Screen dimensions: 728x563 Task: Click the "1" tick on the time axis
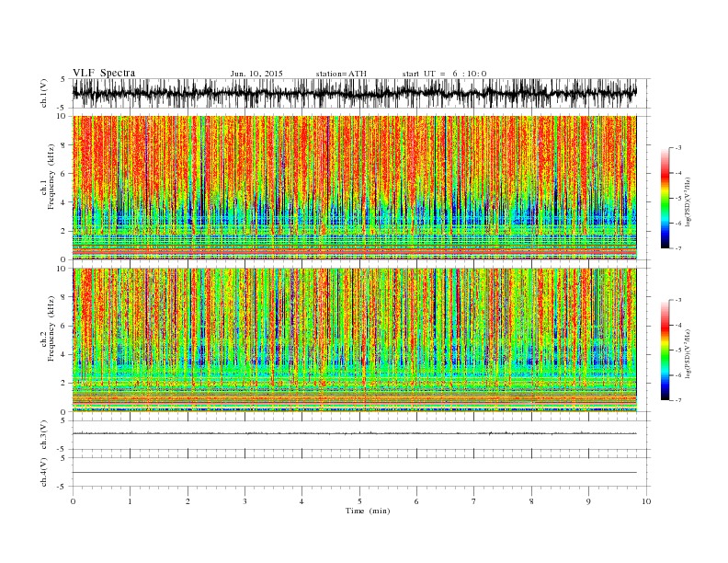[130, 501]
